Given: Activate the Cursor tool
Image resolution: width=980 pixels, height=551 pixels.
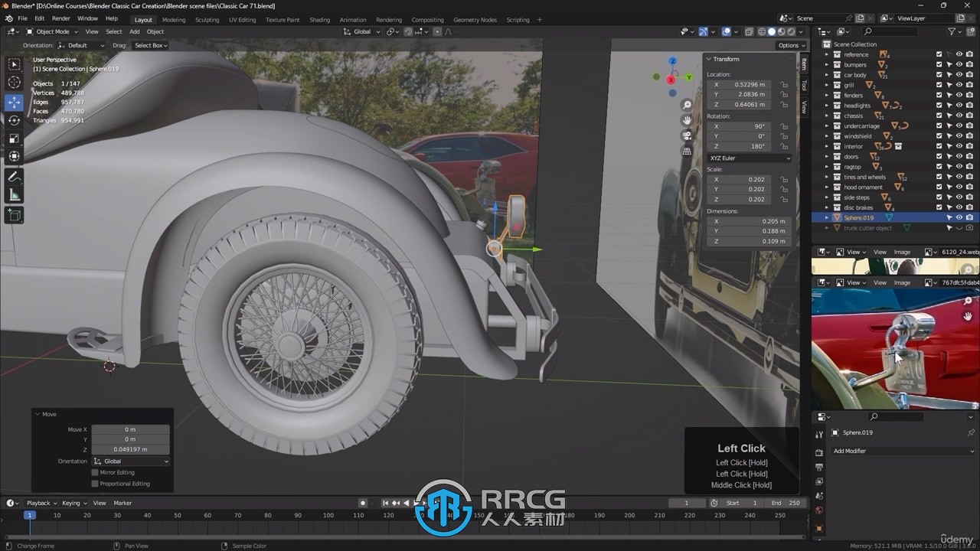Looking at the screenshot, I should pyautogui.click(x=14, y=83).
